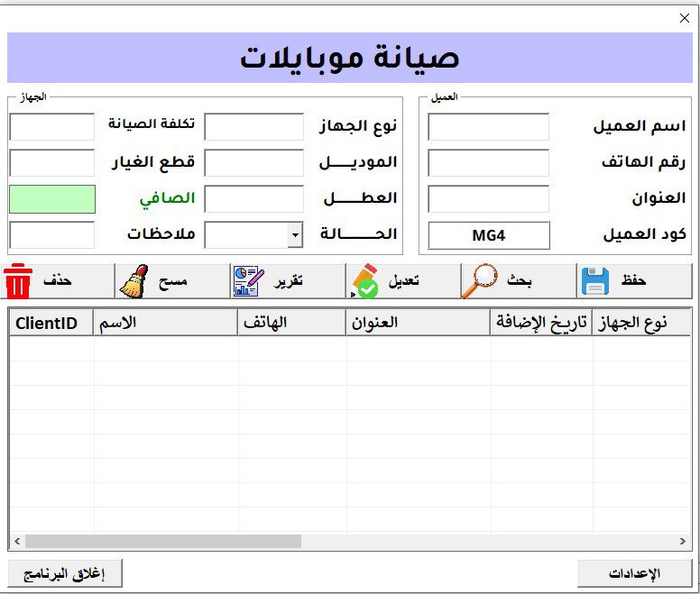Click the تاريخ الإضافة column header
The image size is (700, 594).
pos(541,323)
